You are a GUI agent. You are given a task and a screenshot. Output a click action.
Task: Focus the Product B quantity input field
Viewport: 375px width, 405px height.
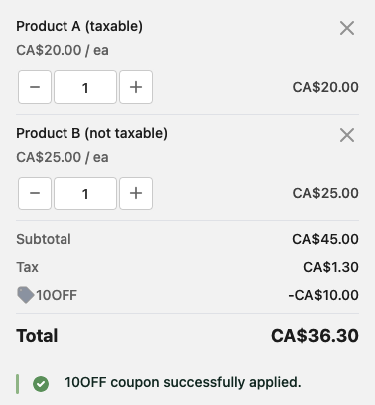85,193
